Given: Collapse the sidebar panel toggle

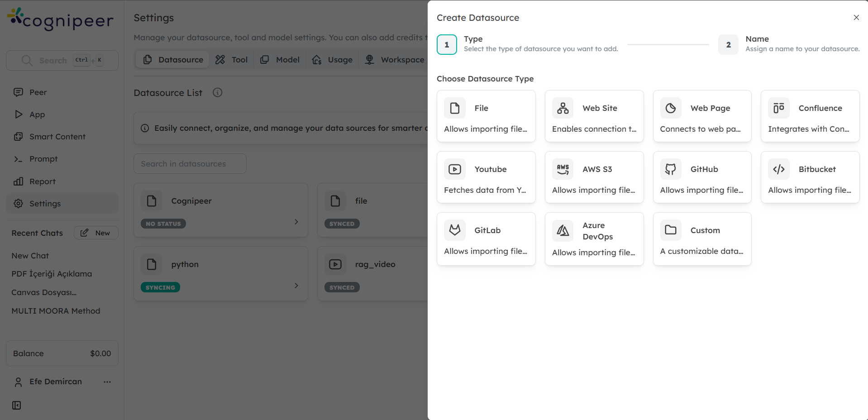Looking at the screenshot, I should click(17, 406).
